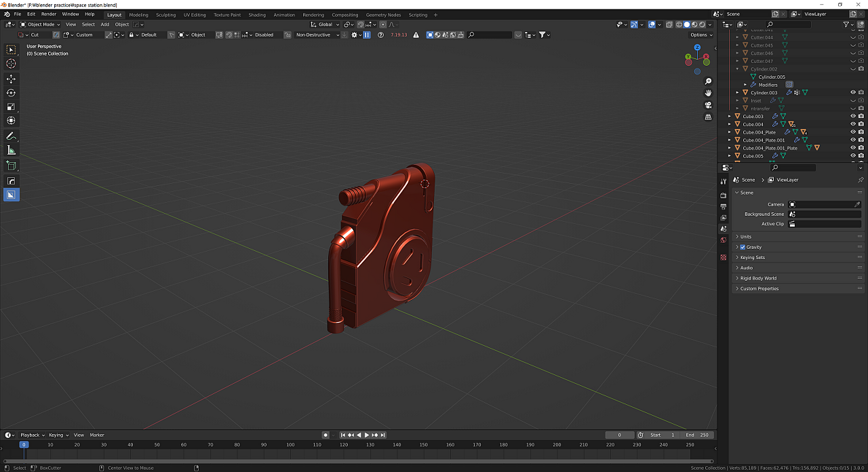
Task: Open the timeline Playback menu
Action: (x=32, y=435)
